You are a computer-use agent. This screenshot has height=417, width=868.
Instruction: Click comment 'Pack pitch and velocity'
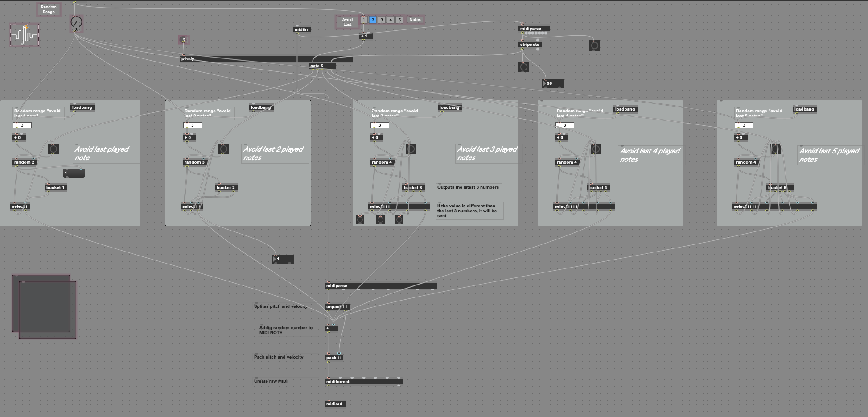pyautogui.click(x=279, y=357)
